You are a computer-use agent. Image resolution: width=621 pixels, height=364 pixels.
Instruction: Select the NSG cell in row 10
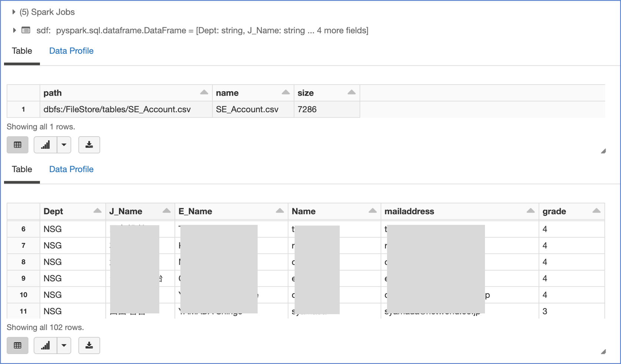[73, 295]
